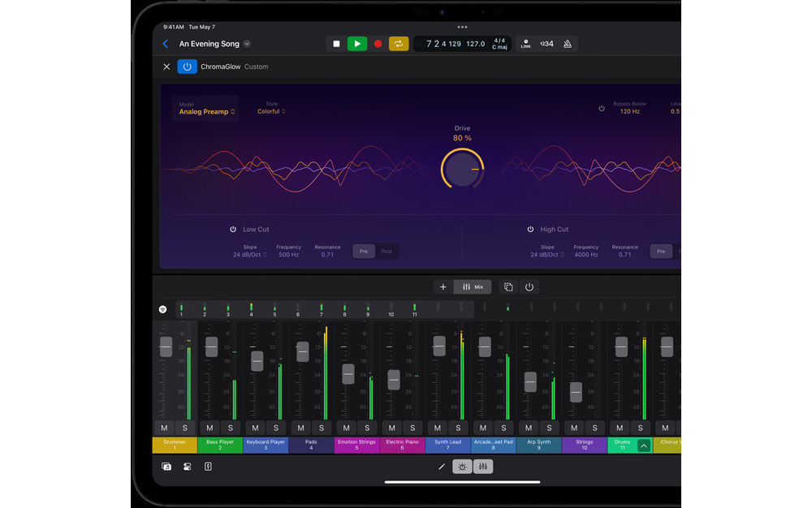This screenshot has width=812, height=508.
Task: Select the Emotion Strings track label
Action: [x=356, y=445]
